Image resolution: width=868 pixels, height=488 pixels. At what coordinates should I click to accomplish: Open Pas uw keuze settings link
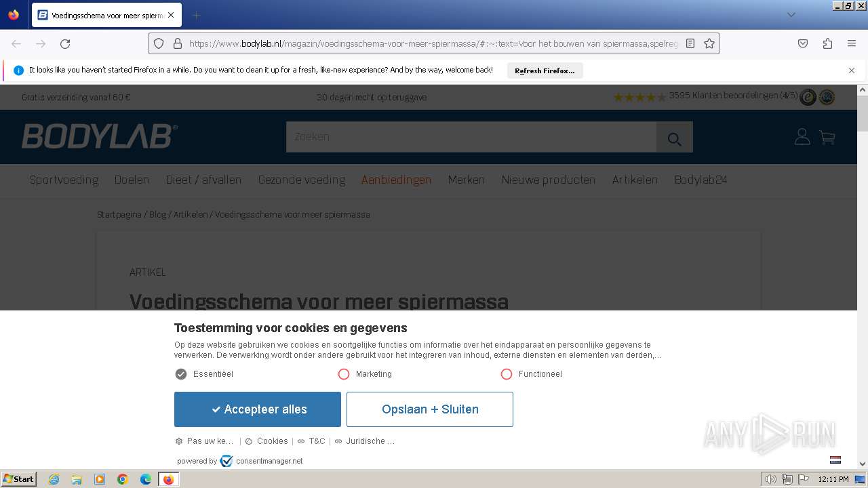click(204, 441)
